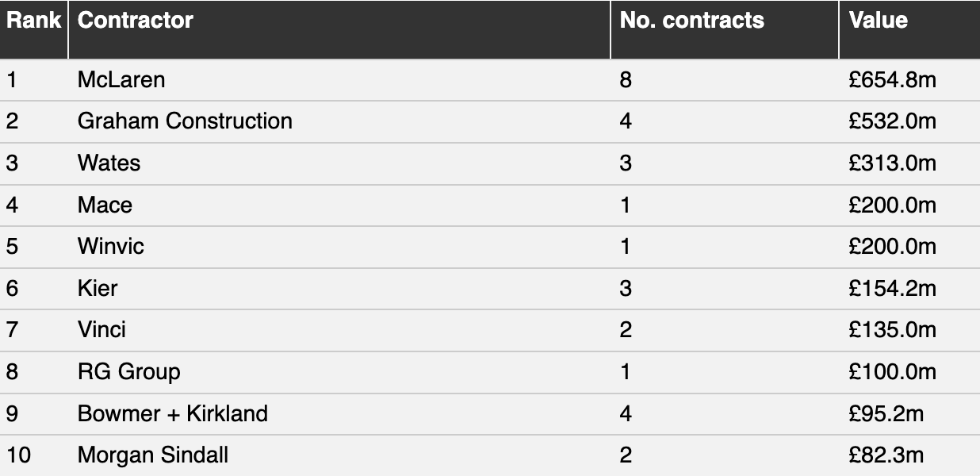The width and height of the screenshot is (980, 476).
Task: Click the Value column header
Action: coord(879,21)
